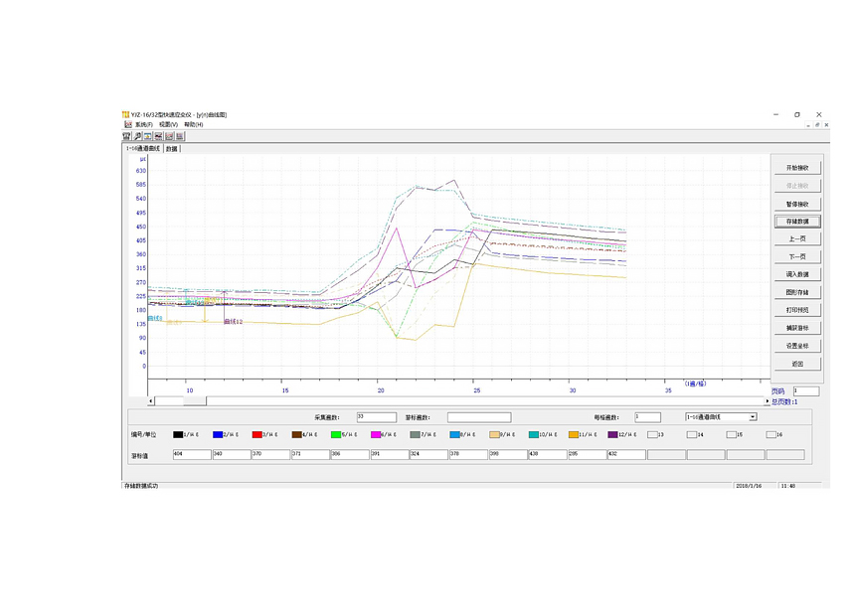
Task: Expand the 1-16通道曲线 combo box
Action: 753,417
